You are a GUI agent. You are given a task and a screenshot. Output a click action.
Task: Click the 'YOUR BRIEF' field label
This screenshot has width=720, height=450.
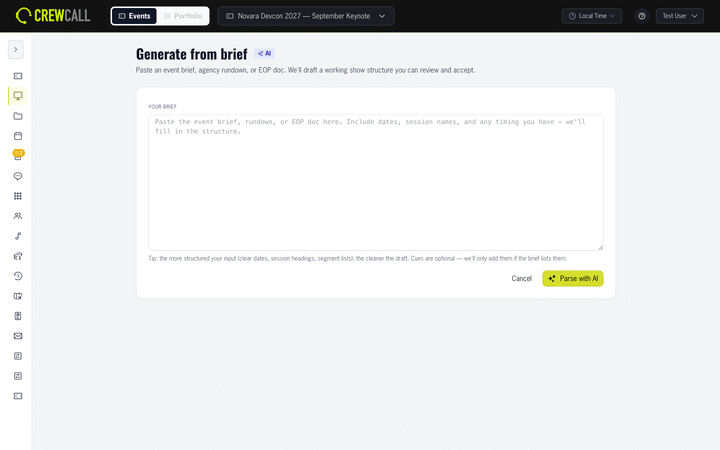(x=162, y=107)
